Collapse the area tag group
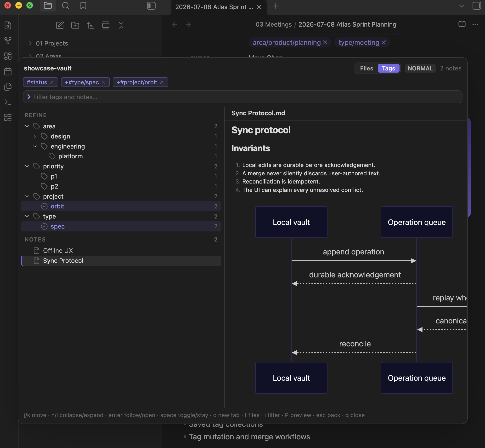Screen dimensions: 485x448 [27, 126]
